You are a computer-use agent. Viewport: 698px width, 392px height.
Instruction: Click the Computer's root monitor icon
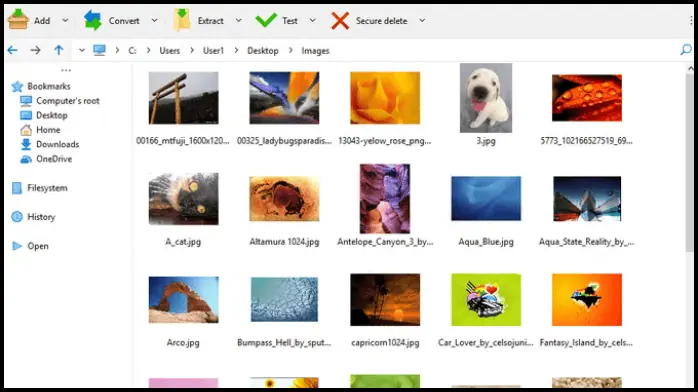(x=26, y=101)
